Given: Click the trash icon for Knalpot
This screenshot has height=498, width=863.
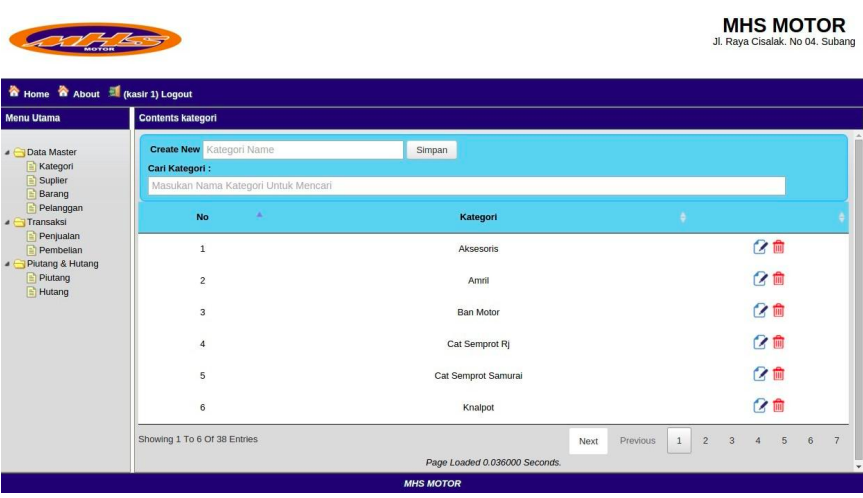Looking at the screenshot, I should [778, 406].
